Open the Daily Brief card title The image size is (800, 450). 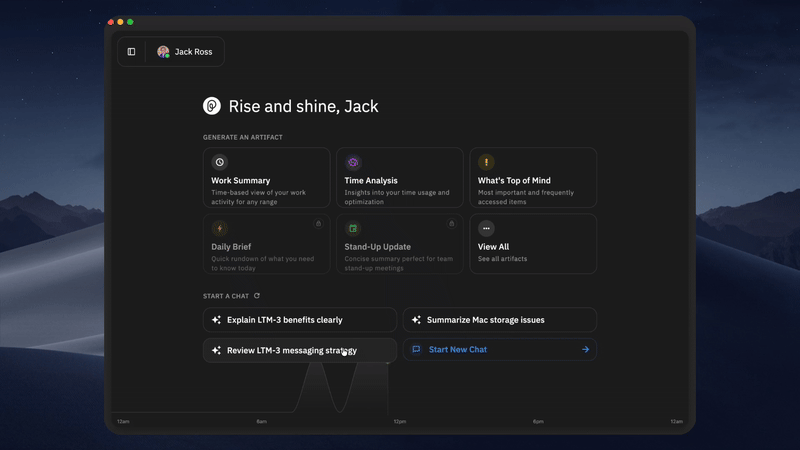[231, 246]
